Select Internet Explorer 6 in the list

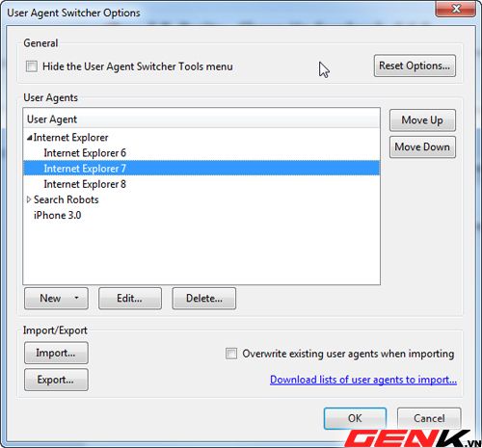click(x=85, y=153)
